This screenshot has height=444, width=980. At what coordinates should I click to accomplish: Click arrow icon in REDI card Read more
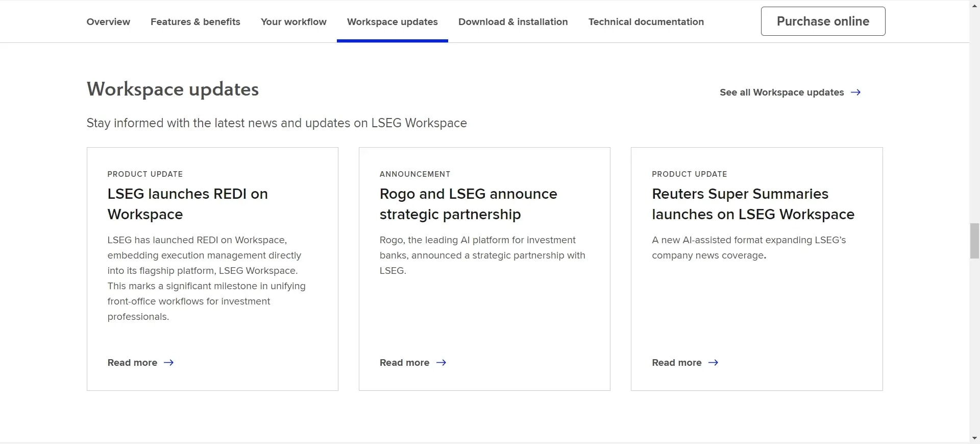[x=169, y=363]
